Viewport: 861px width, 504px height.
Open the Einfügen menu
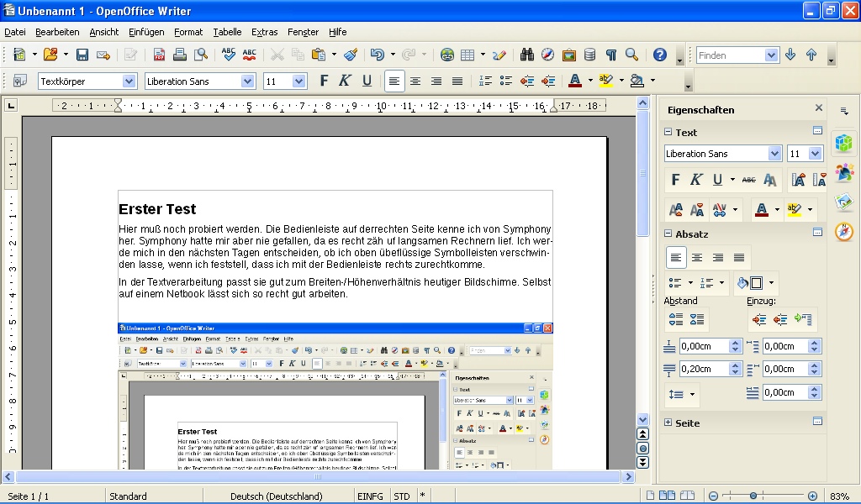pos(146,32)
